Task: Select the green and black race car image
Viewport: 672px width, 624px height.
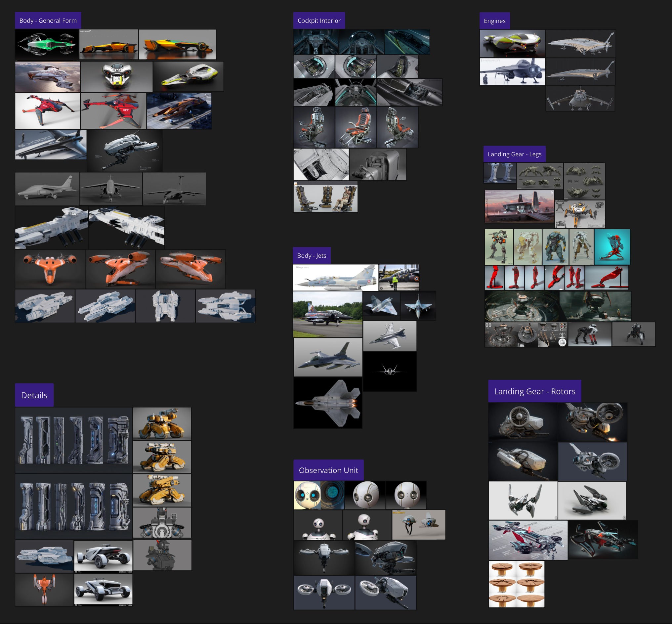Action: point(47,45)
